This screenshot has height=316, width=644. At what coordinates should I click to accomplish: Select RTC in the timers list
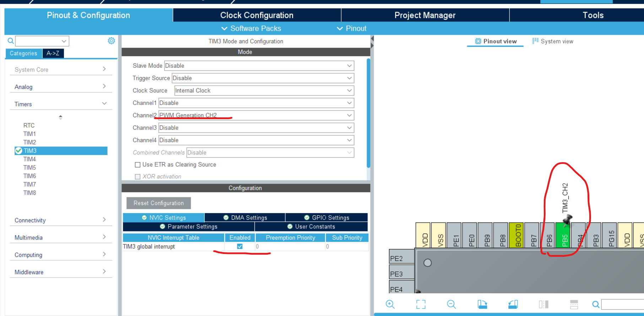[x=29, y=125]
